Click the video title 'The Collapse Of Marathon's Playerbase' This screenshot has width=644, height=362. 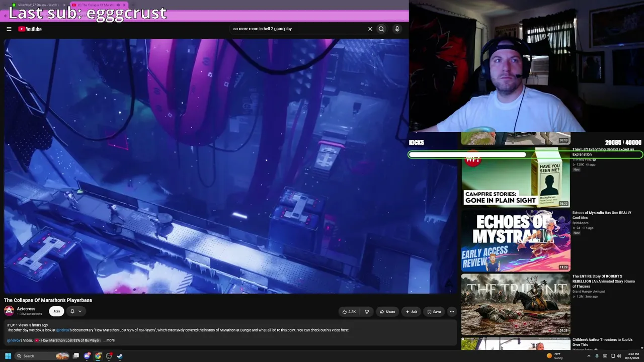point(48,300)
